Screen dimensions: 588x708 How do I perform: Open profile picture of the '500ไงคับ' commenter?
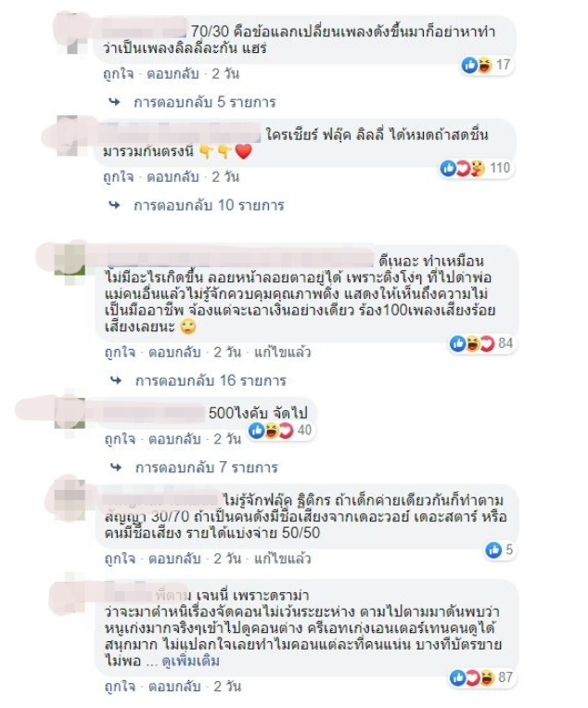click(x=70, y=413)
